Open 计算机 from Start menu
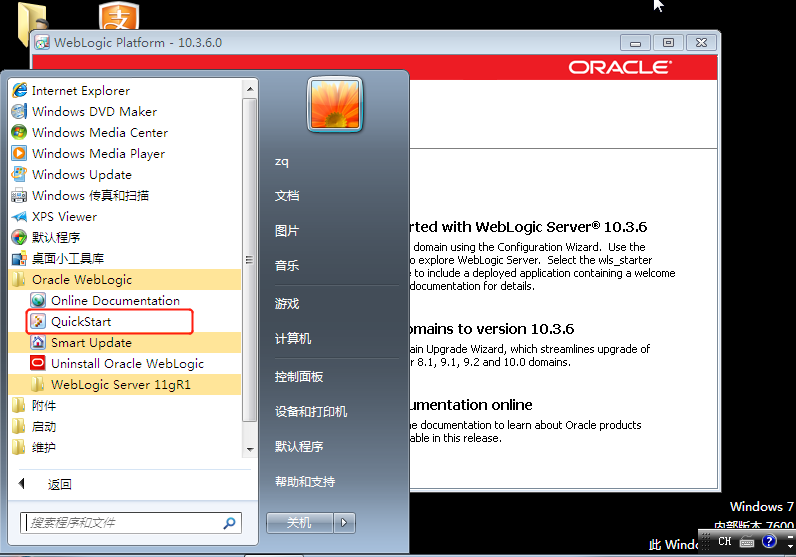The width and height of the screenshot is (796, 557). [293, 339]
